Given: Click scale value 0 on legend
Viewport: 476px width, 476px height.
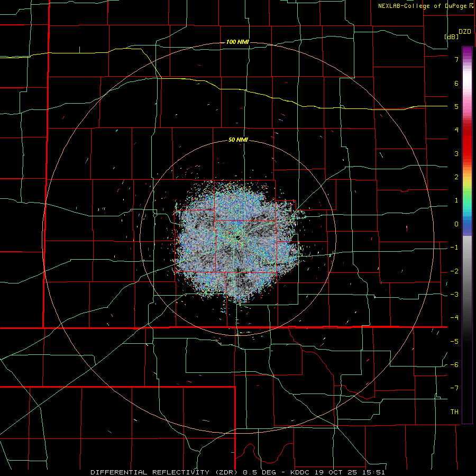Looking at the screenshot, I should pos(456,224).
